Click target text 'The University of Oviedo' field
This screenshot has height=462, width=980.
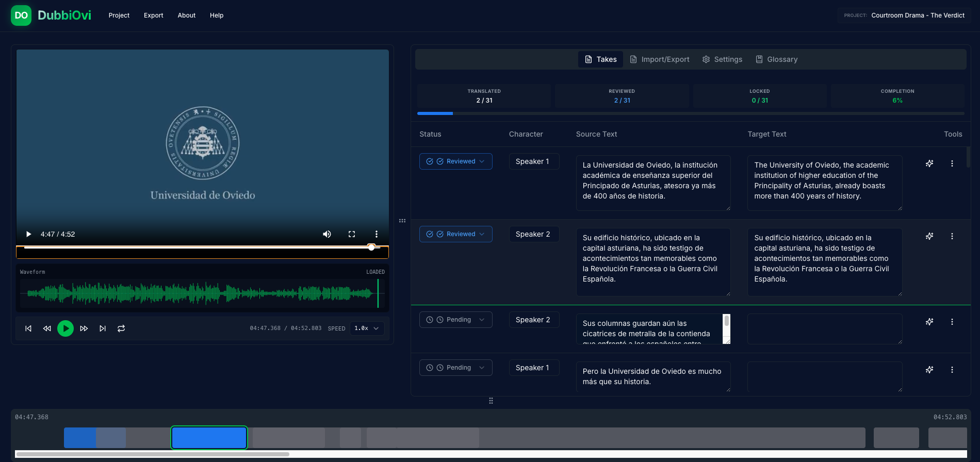point(825,183)
